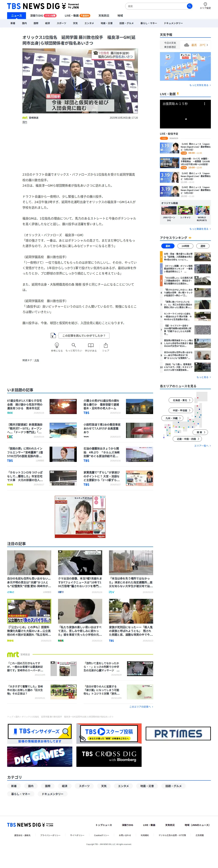The image size is (218, 868).
Task: Open the Japan weather map thumbnail
Action: (185, 66)
